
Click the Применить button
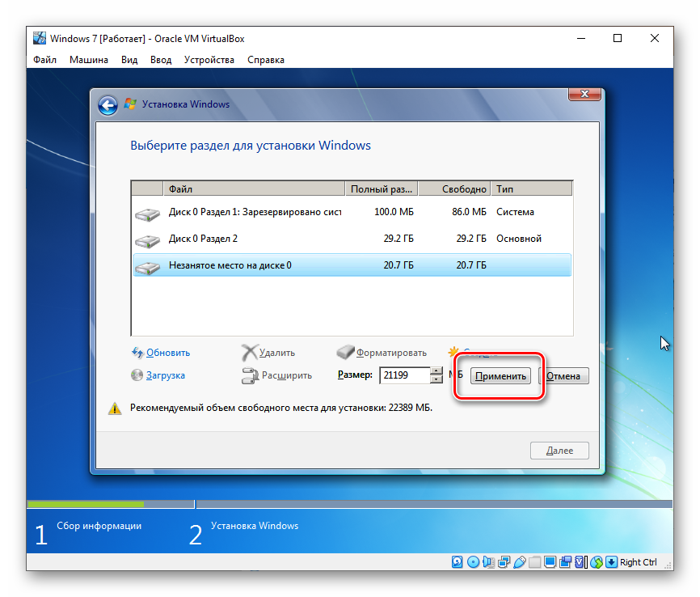coord(500,376)
